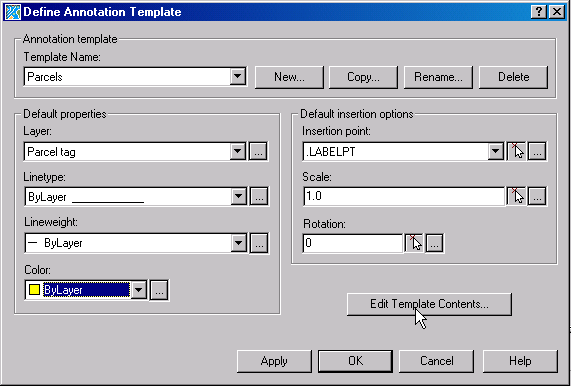Click into the Scale field showing 1.0
This screenshot has height=386, width=571.
pos(404,197)
